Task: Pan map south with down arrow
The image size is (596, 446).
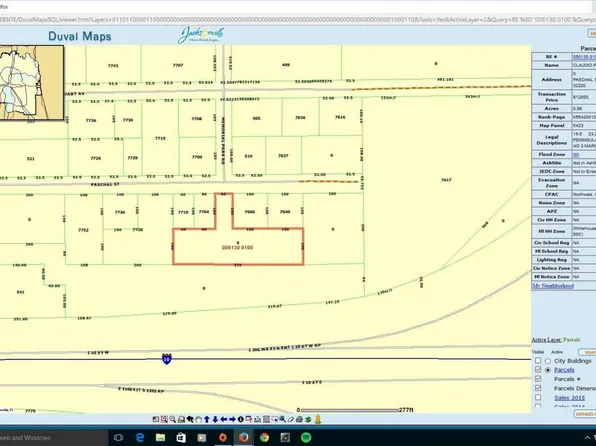Action: (x=216, y=419)
